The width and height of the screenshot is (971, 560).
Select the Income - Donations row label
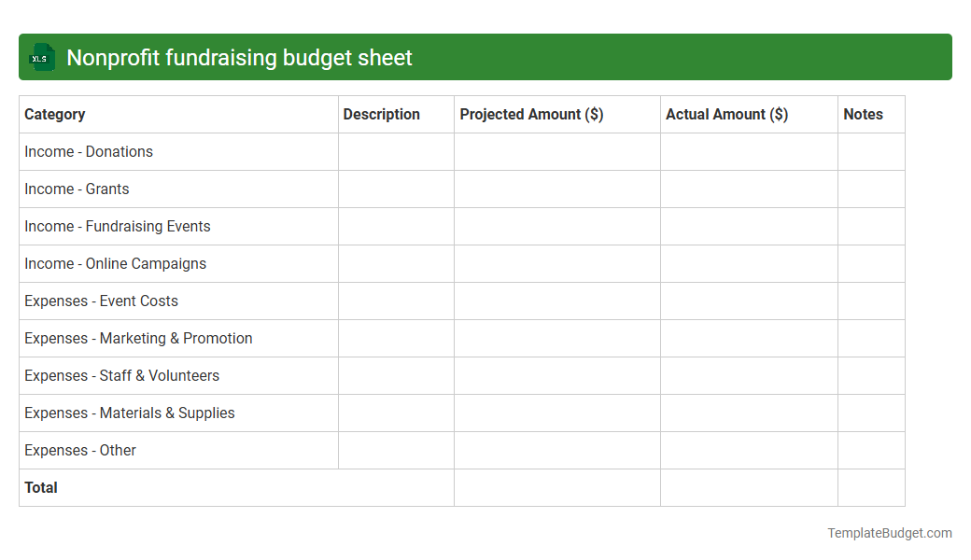click(89, 151)
